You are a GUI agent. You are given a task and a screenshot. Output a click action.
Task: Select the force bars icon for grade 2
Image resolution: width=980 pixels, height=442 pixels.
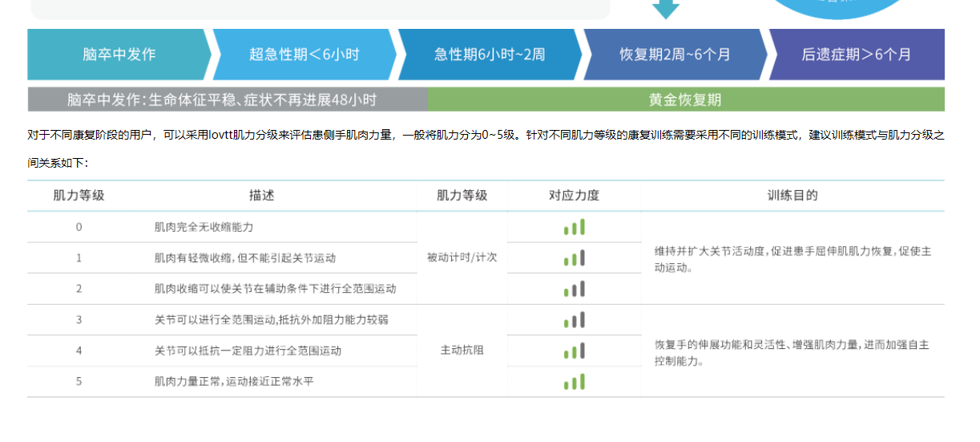[574, 289]
